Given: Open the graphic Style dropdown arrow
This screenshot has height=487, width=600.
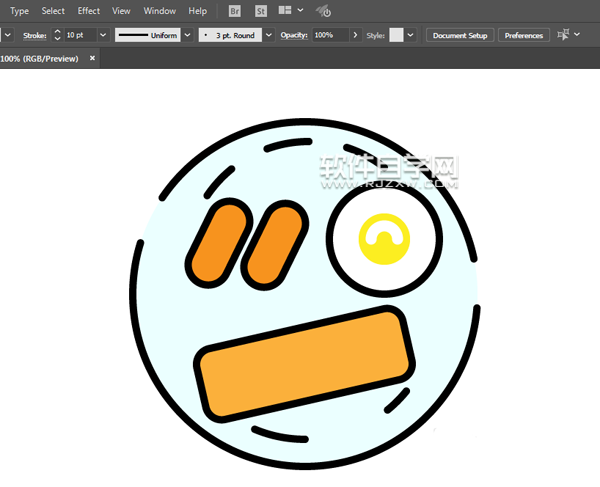Looking at the screenshot, I should [411, 35].
